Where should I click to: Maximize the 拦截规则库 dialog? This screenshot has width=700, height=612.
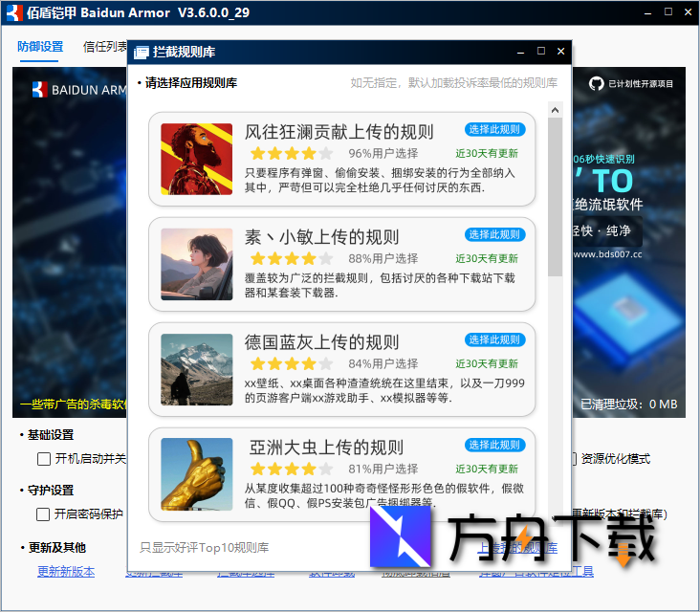541,51
